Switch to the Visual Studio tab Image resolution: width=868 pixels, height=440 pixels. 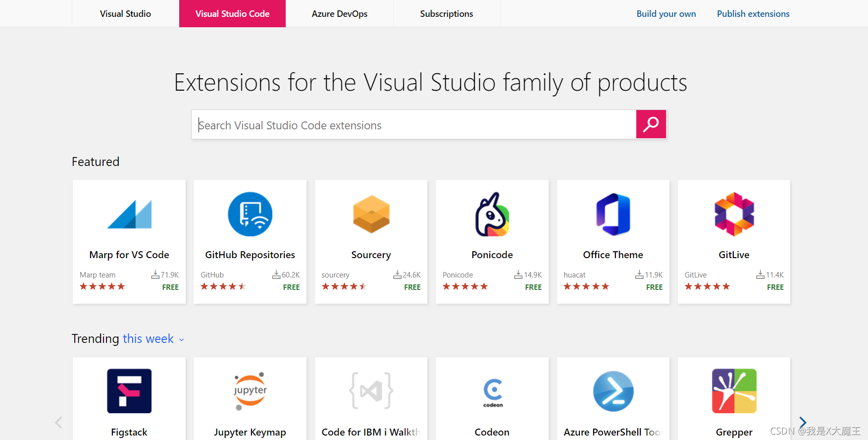pos(125,13)
